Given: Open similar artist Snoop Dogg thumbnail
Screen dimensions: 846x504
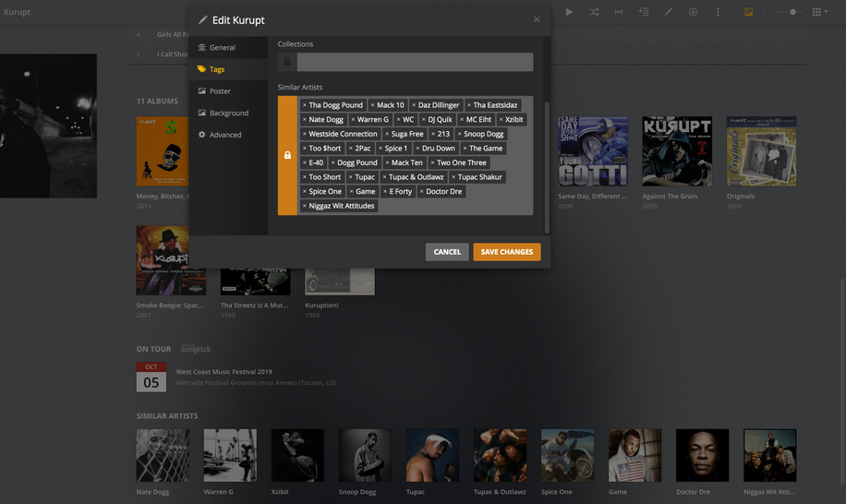Looking at the screenshot, I should tap(365, 455).
